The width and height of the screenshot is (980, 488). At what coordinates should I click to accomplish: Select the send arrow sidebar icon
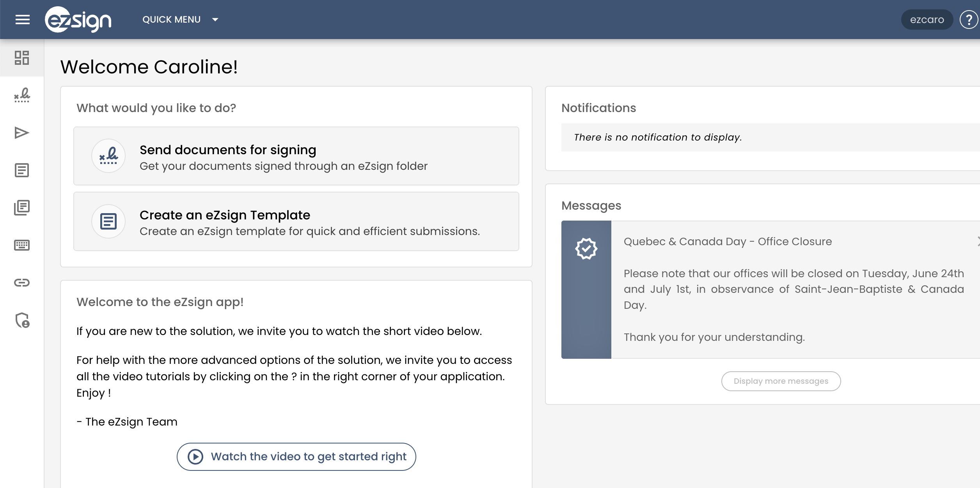coord(22,133)
